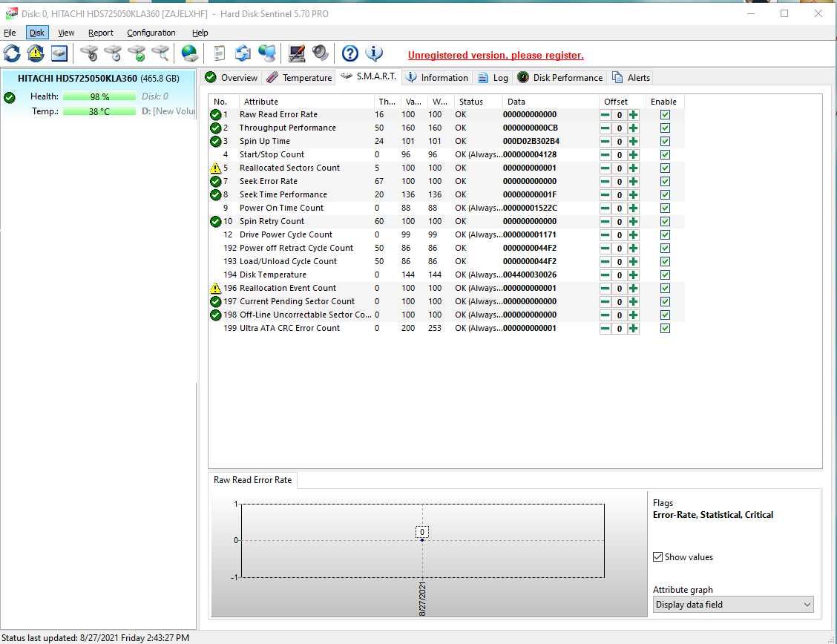
Task: Toggle Enable checkbox for Start/Stop Count
Action: (x=665, y=155)
